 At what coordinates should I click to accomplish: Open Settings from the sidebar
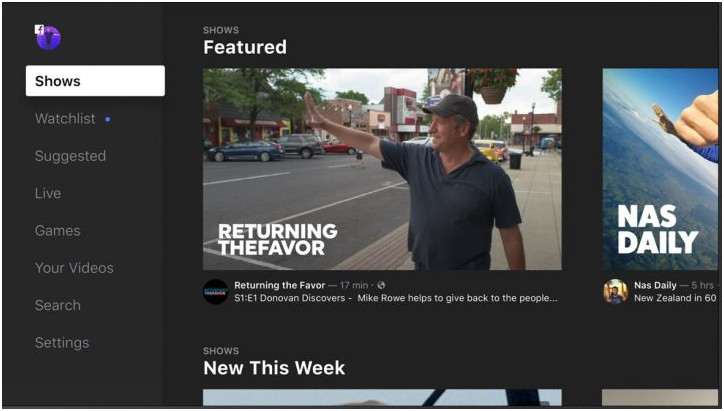click(62, 343)
